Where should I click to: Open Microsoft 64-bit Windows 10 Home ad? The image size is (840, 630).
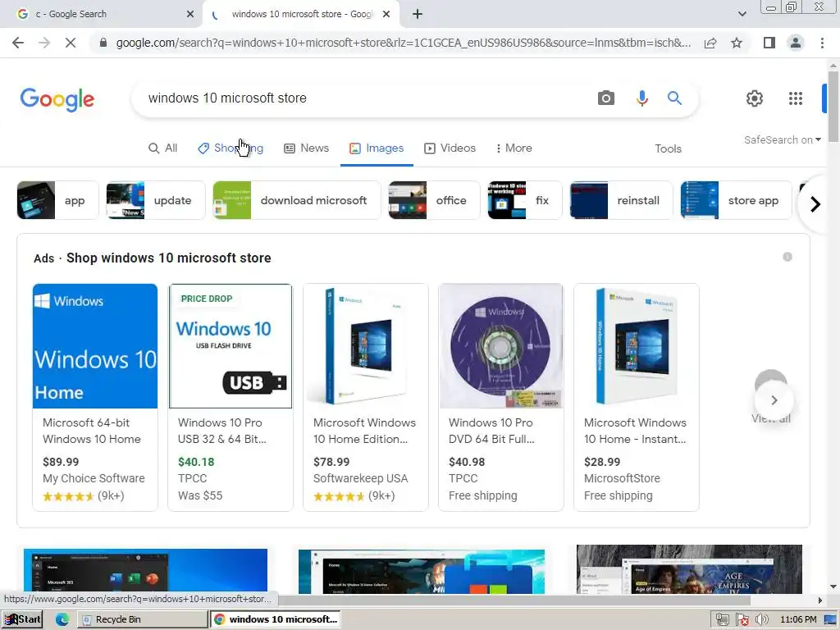(x=95, y=398)
